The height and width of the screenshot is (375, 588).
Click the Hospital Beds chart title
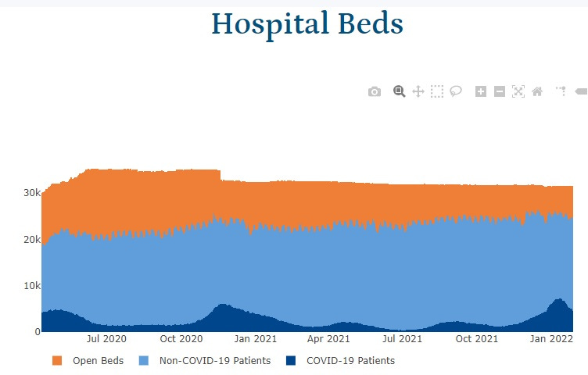click(307, 24)
